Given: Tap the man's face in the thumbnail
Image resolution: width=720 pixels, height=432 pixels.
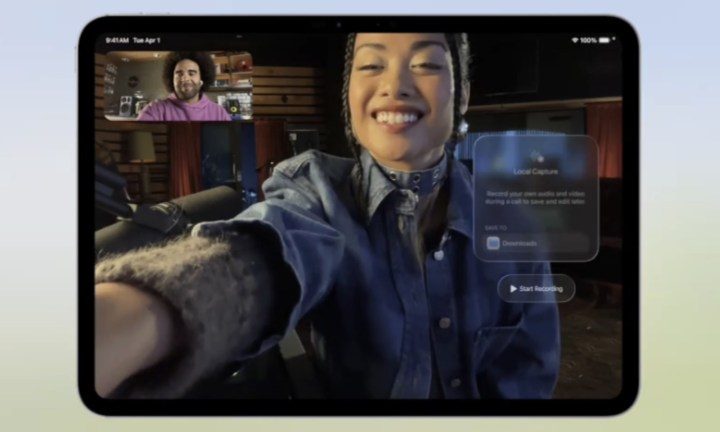Looking at the screenshot, I should [x=185, y=78].
